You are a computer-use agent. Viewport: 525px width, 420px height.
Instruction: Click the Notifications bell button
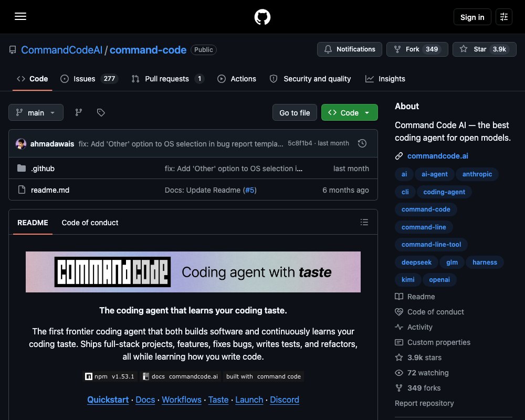click(350, 49)
